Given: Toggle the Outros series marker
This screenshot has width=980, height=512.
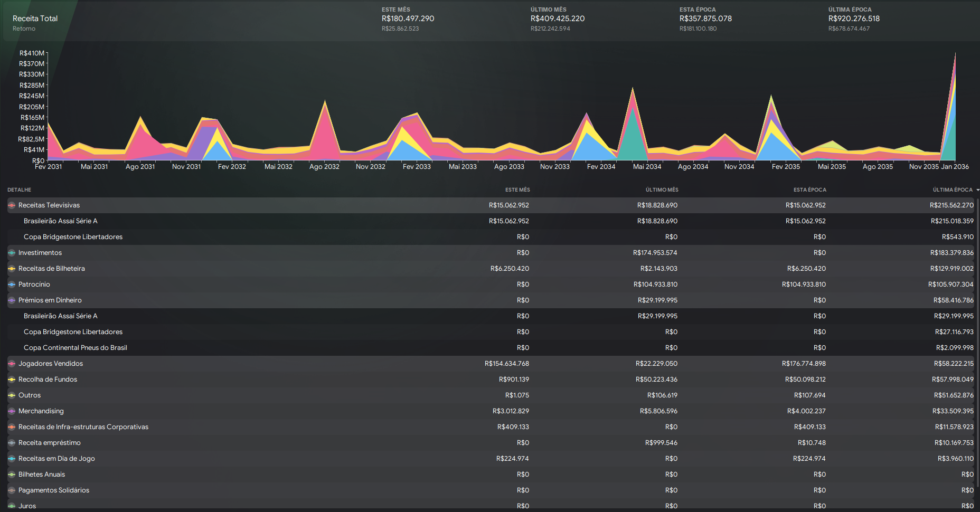Looking at the screenshot, I should [12, 395].
